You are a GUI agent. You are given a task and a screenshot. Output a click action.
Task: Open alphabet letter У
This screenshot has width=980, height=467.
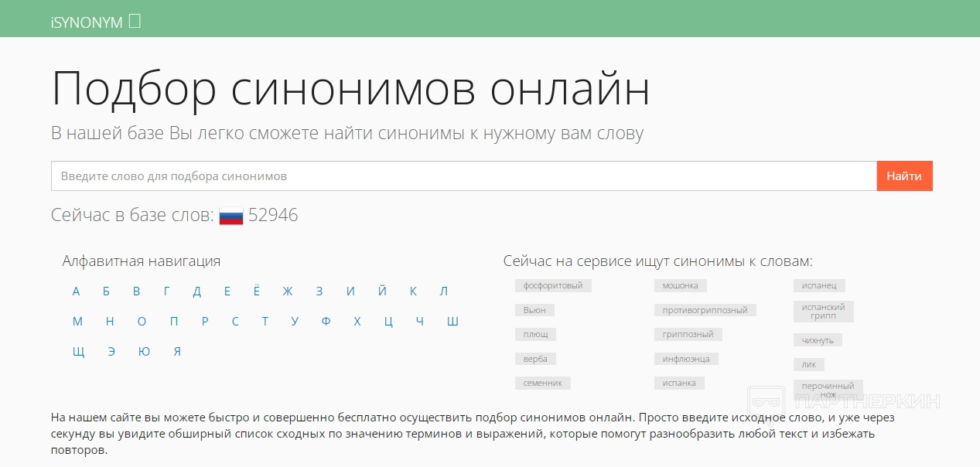(x=295, y=322)
